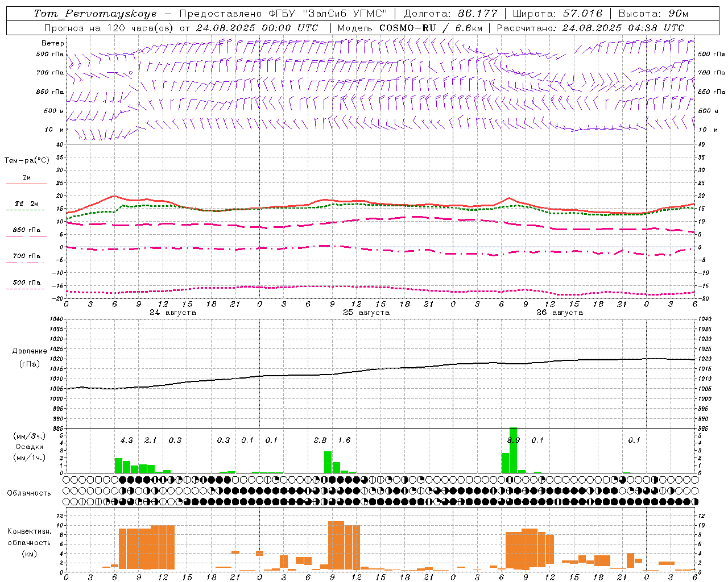Click the Тем-ра(°C) axis label

click(x=27, y=161)
